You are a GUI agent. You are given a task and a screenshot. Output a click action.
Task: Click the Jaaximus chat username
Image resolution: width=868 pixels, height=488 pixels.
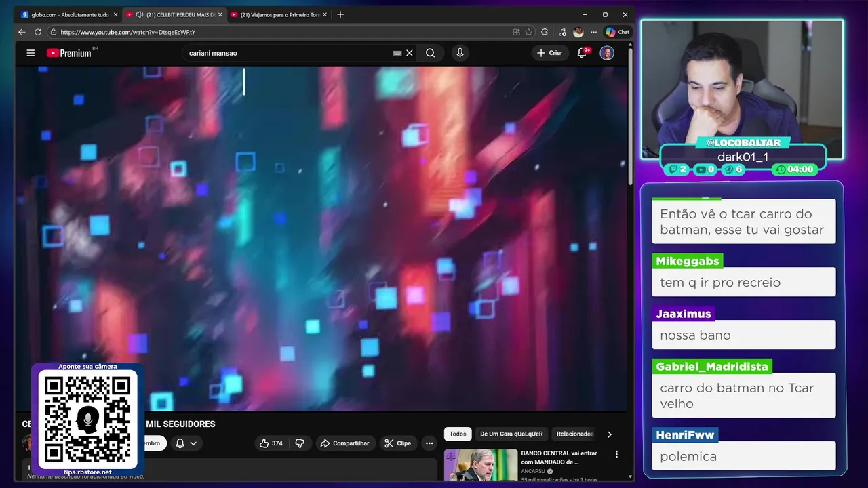[684, 314]
